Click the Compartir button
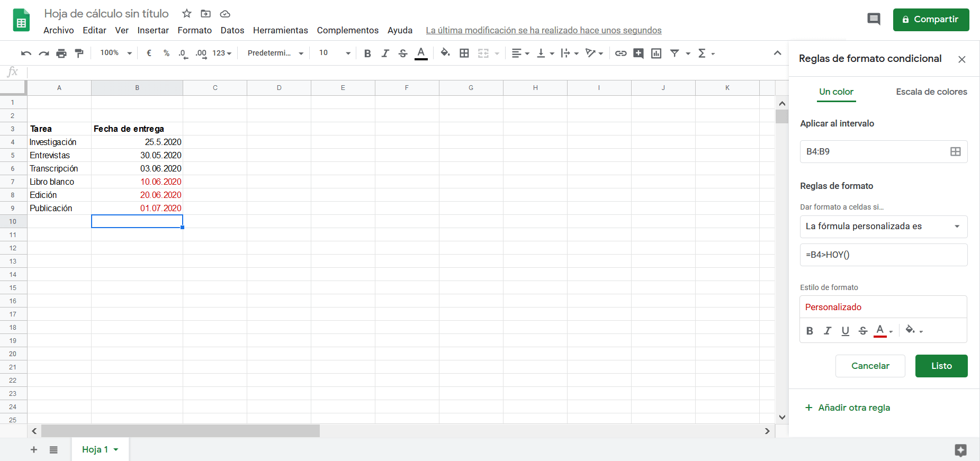The height and width of the screenshot is (461, 980). [931, 20]
